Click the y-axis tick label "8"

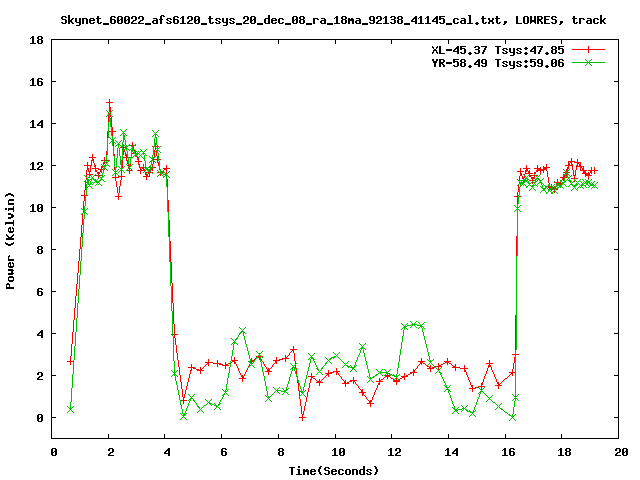click(x=40, y=250)
